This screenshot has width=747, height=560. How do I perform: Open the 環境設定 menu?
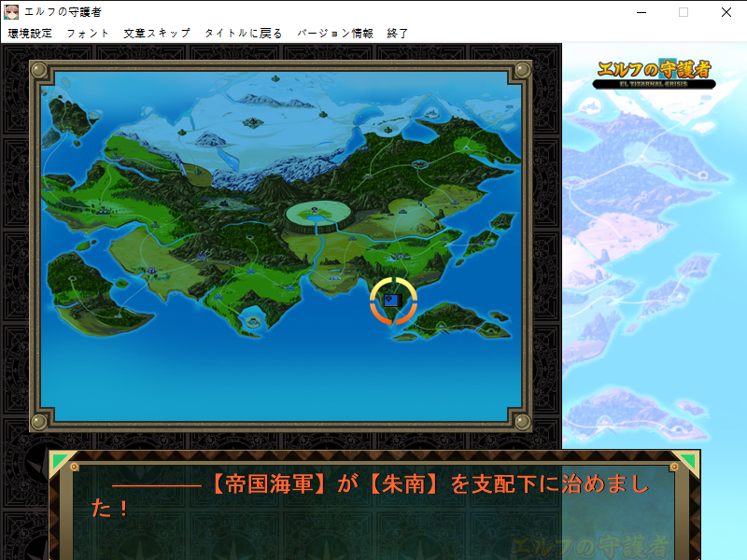(x=30, y=34)
